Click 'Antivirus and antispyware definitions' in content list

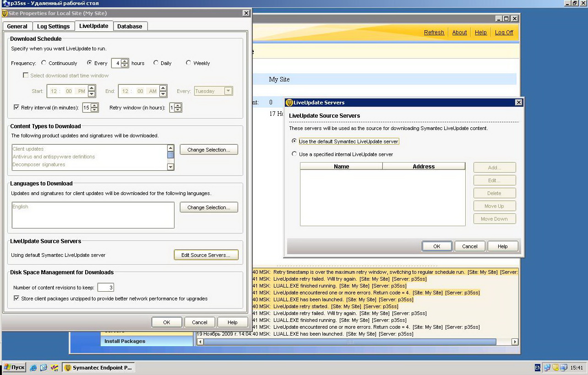(x=54, y=157)
